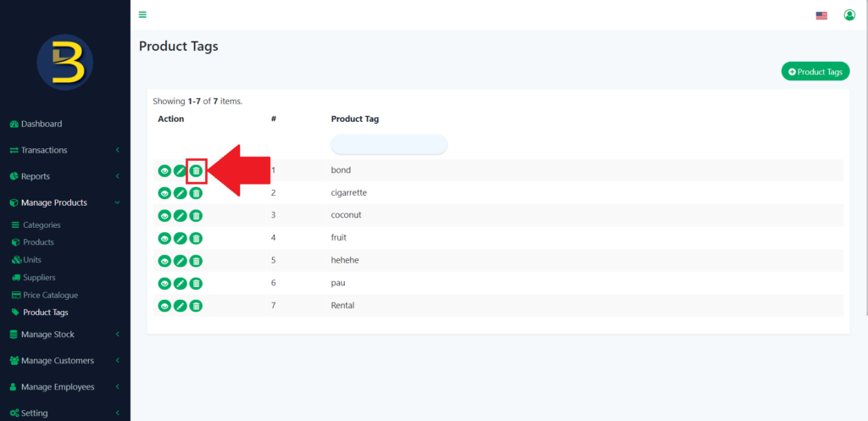
Task: View the pau tag details
Action: click(164, 283)
